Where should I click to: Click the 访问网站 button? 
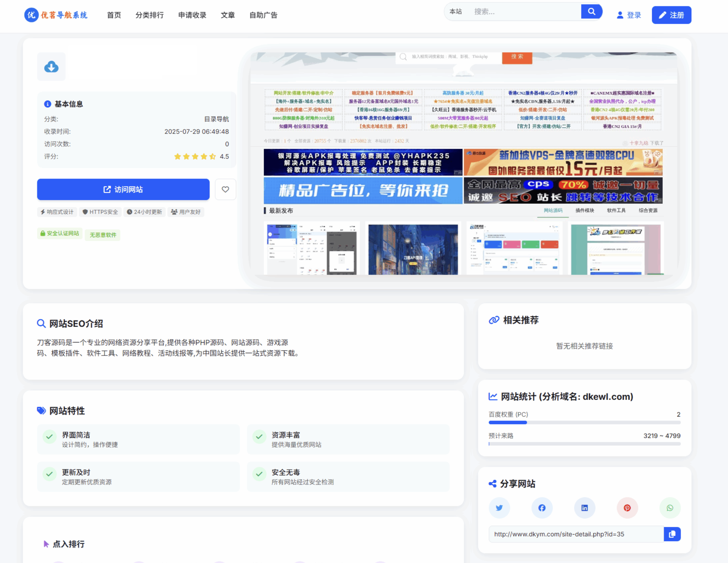[x=123, y=190]
